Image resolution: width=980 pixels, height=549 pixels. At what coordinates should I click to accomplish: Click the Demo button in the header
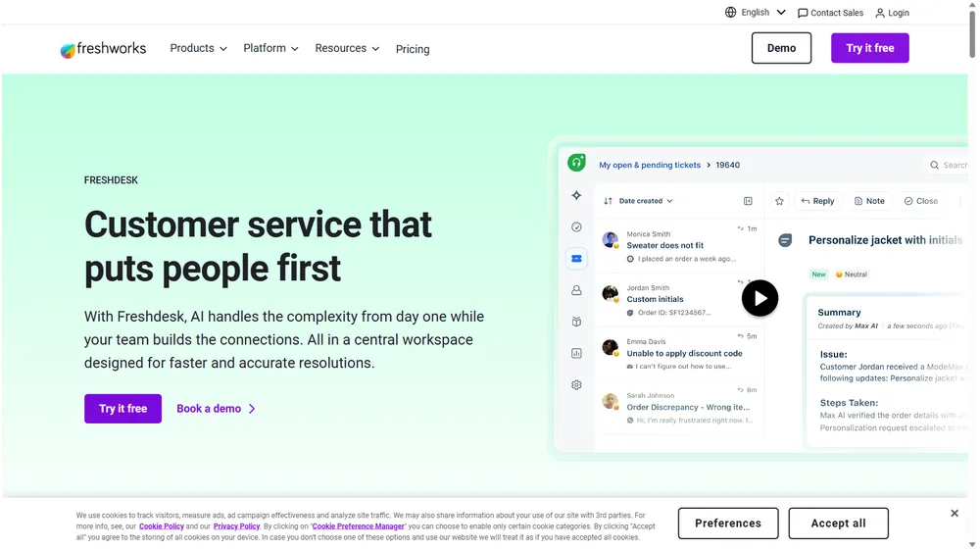point(781,48)
